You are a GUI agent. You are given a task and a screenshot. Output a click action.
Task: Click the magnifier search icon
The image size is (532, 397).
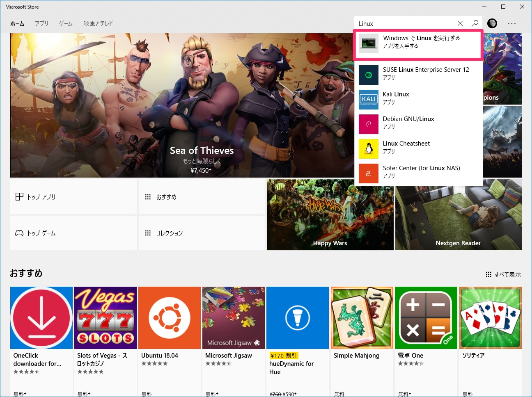pyautogui.click(x=475, y=23)
